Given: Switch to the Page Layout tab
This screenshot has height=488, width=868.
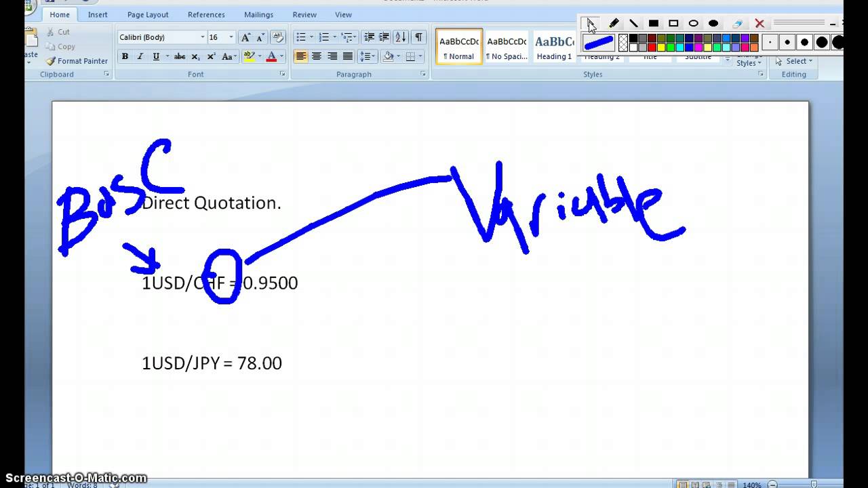Looking at the screenshot, I should tap(148, 14).
